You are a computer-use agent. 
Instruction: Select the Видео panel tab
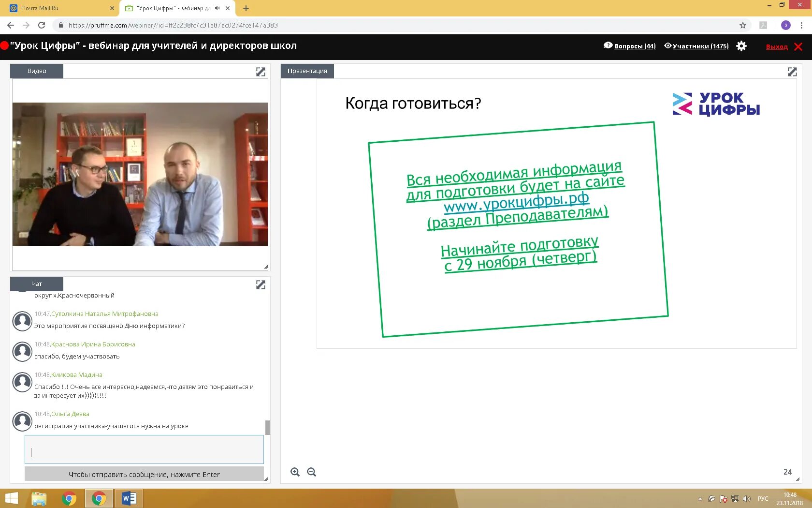click(x=37, y=71)
